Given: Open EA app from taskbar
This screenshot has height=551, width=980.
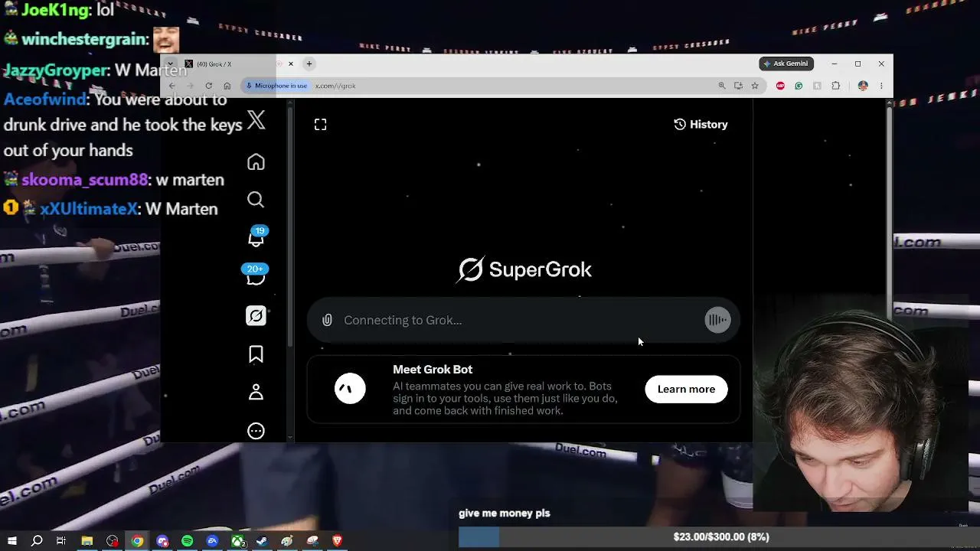Looking at the screenshot, I should (x=213, y=541).
